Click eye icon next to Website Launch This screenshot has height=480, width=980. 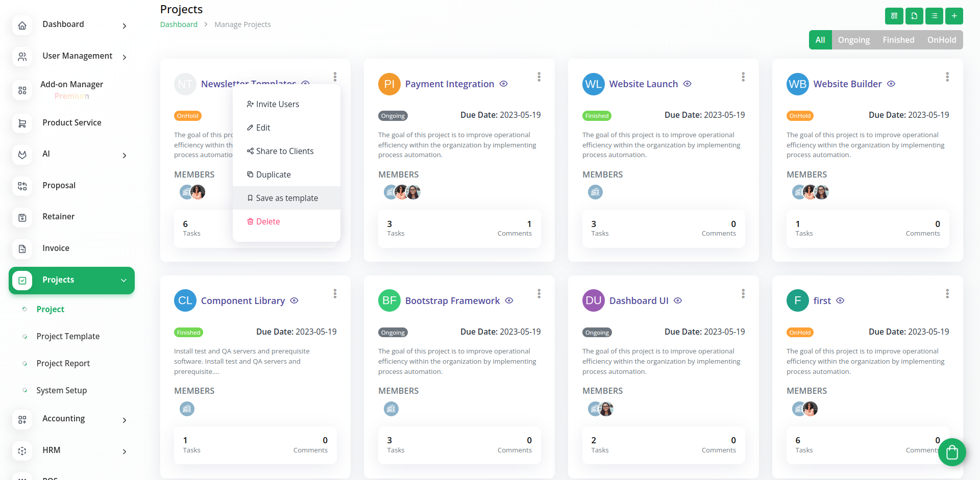tap(688, 84)
